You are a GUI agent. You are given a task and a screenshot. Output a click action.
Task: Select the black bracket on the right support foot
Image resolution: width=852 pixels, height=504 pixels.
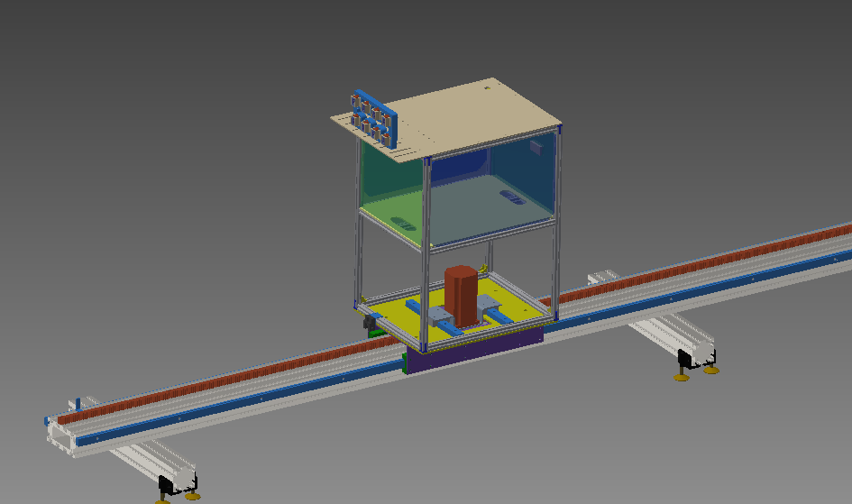[x=687, y=361]
